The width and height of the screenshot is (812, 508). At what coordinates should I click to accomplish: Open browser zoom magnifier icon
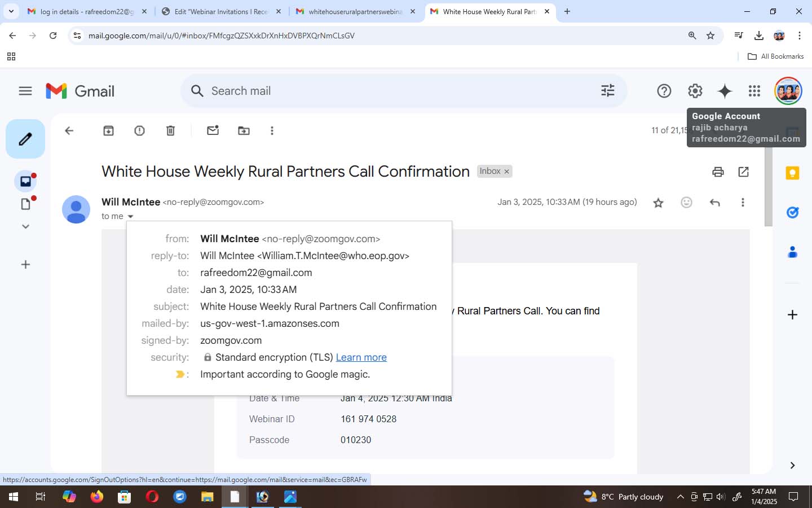click(x=692, y=36)
